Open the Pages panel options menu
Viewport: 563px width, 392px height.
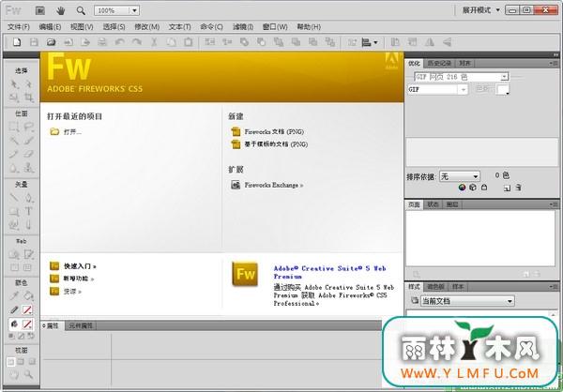[x=552, y=204]
